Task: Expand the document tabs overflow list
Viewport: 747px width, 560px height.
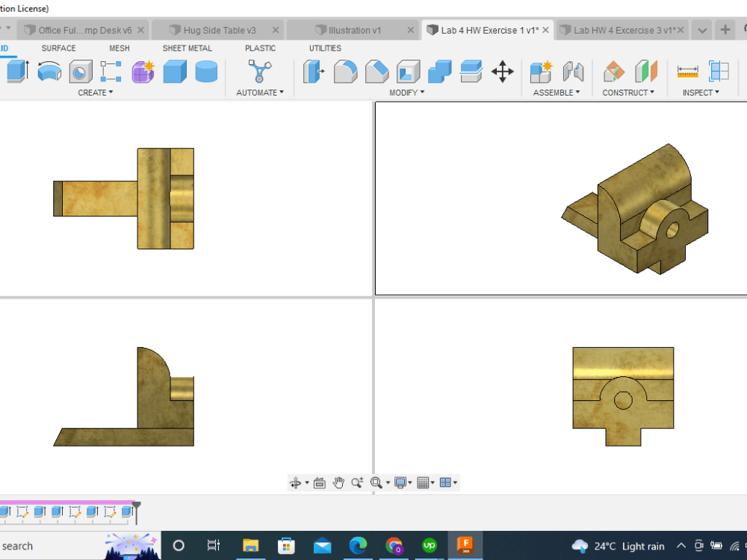Action: point(701,30)
